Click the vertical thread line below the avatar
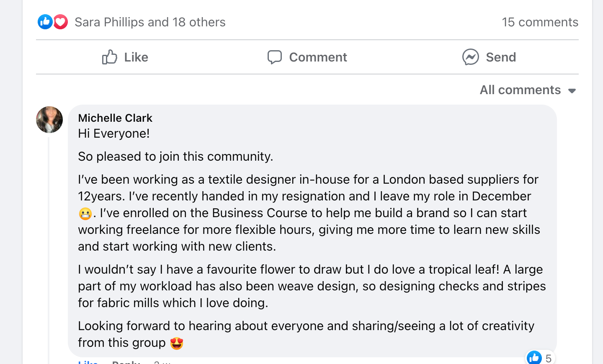The width and height of the screenshot is (603, 364). [49, 251]
